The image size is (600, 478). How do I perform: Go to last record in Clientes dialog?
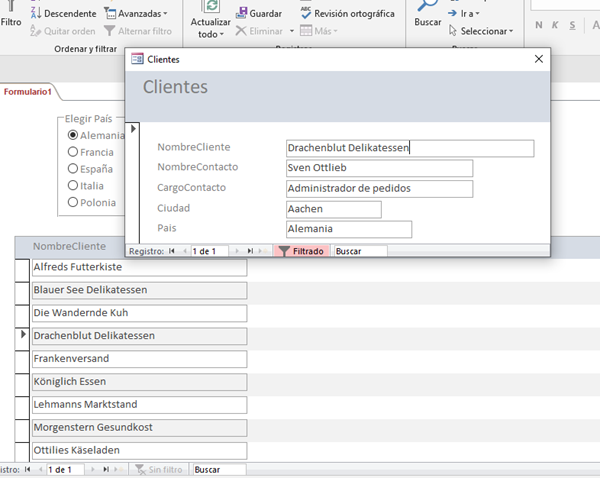(250, 251)
